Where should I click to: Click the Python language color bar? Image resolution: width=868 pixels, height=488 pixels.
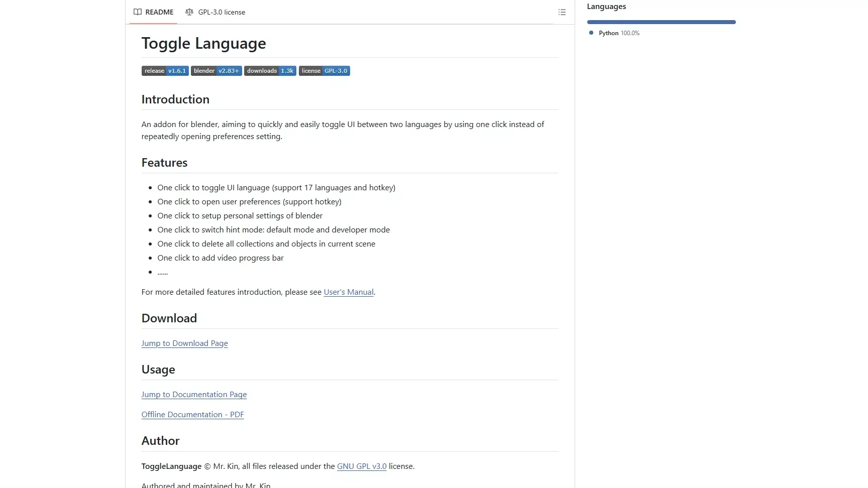coord(662,22)
